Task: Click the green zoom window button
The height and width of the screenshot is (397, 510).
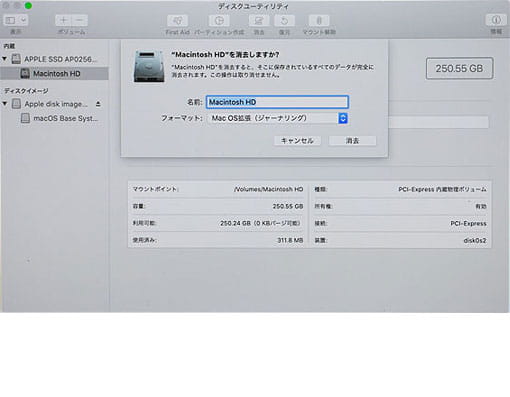Action: tap(28, 6)
